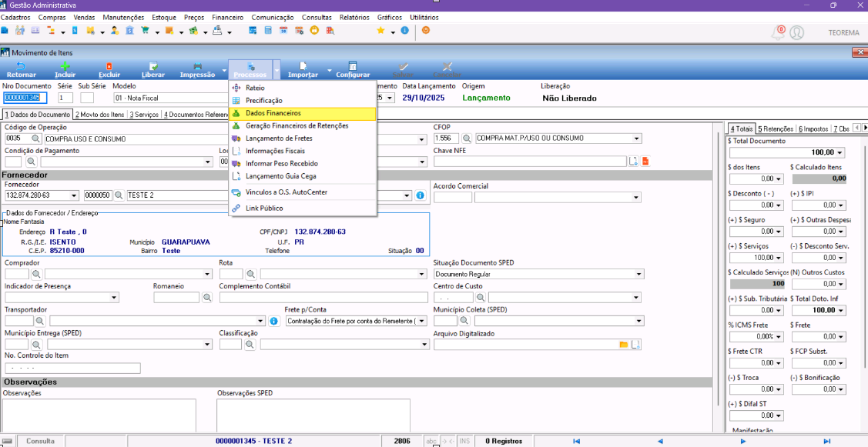Screen dimensions: 868x447
Task: Select Precificação from Processos menu
Action: pyautogui.click(x=303, y=101)
